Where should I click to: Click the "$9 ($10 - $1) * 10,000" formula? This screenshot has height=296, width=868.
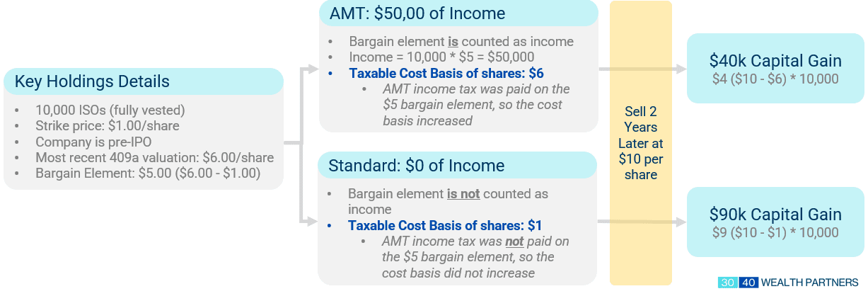[775, 232]
